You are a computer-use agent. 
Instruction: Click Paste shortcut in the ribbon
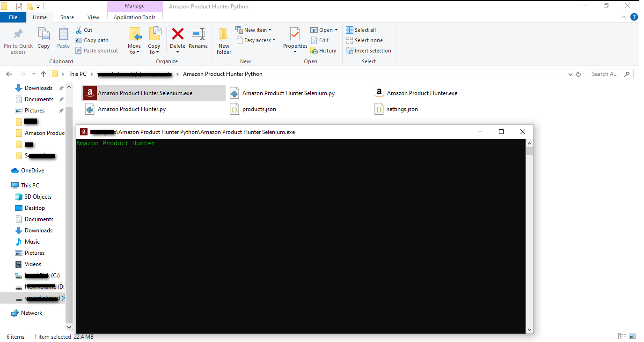click(x=96, y=51)
